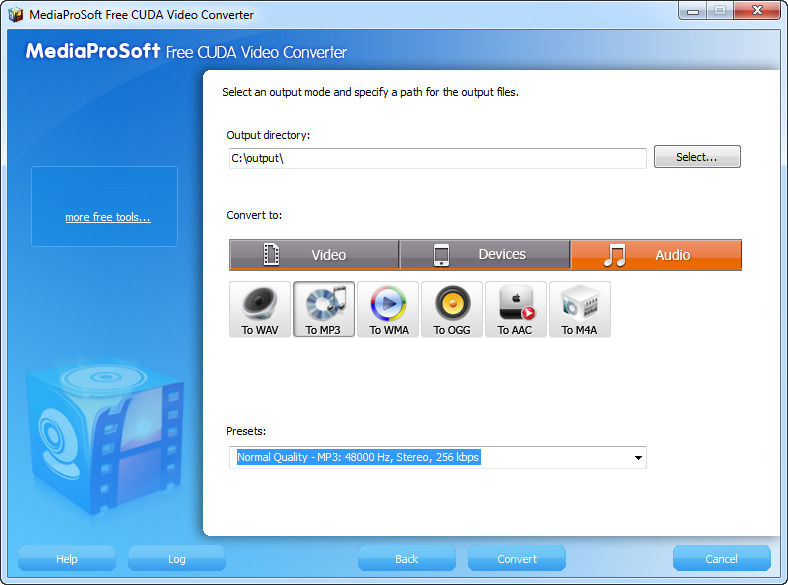Go Back to previous step
Image resolution: width=788 pixels, height=585 pixels.
tap(407, 559)
